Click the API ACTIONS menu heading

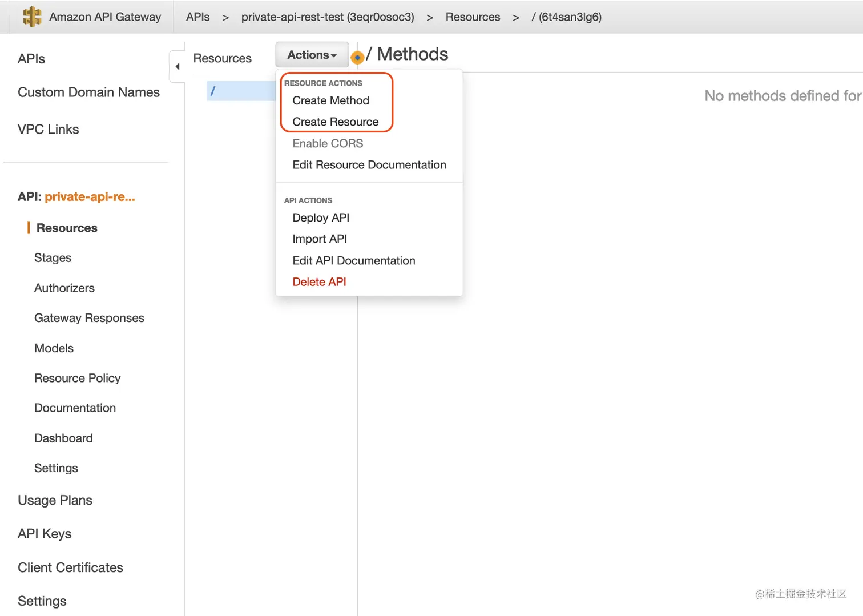[308, 200]
